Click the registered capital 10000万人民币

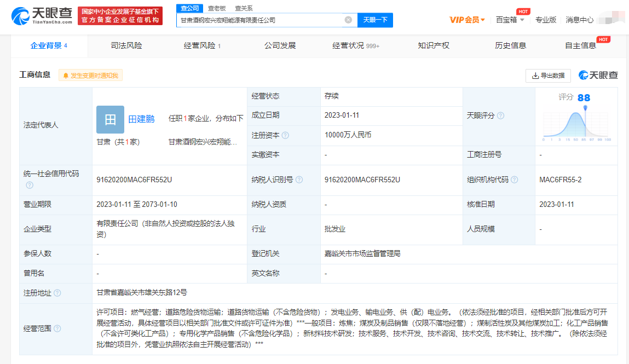pyautogui.click(x=348, y=135)
